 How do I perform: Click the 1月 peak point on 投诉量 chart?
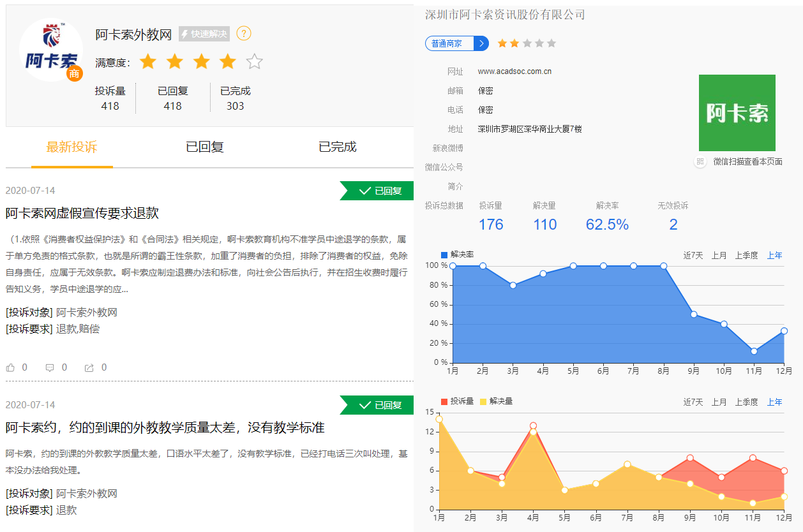(x=439, y=419)
